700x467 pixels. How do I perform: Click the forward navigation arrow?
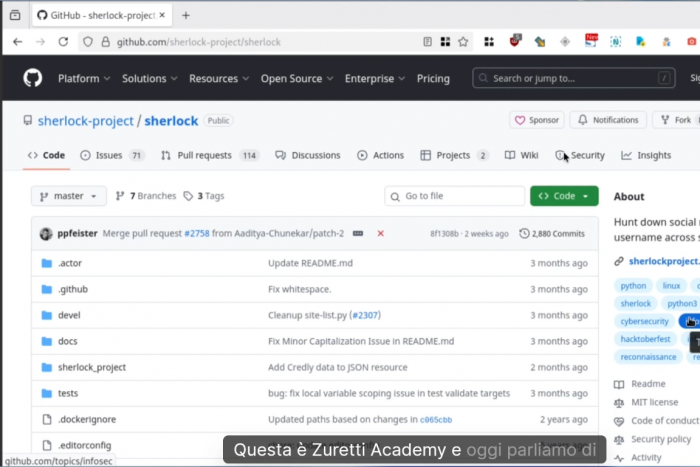pyautogui.click(x=40, y=42)
